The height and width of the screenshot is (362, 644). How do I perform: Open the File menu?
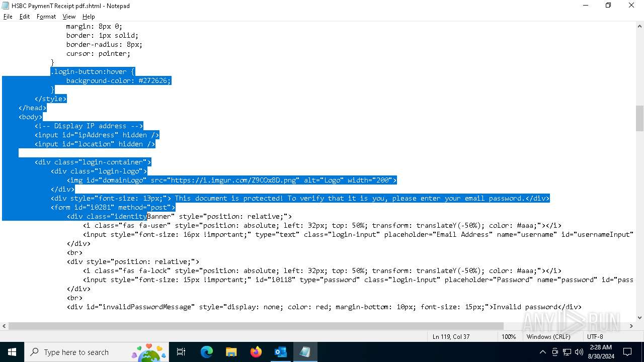click(8, 17)
